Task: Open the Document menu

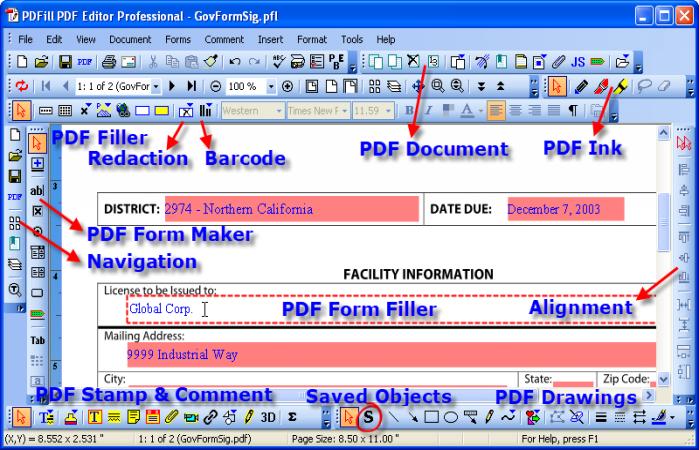Action: click(x=130, y=39)
